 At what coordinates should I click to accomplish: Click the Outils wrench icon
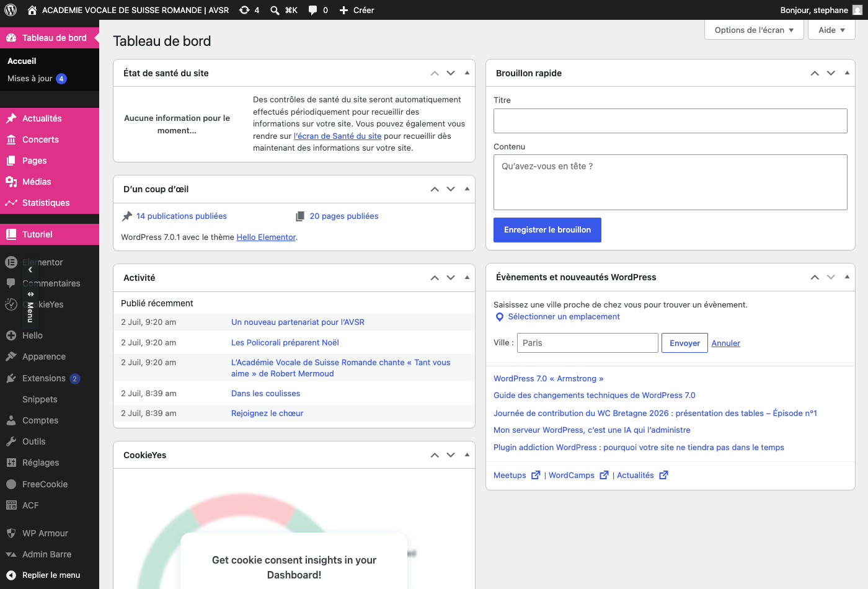coord(11,441)
